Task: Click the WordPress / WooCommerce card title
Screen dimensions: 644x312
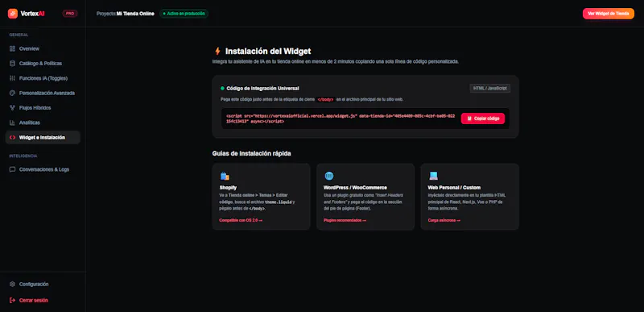Action: point(355,188)
